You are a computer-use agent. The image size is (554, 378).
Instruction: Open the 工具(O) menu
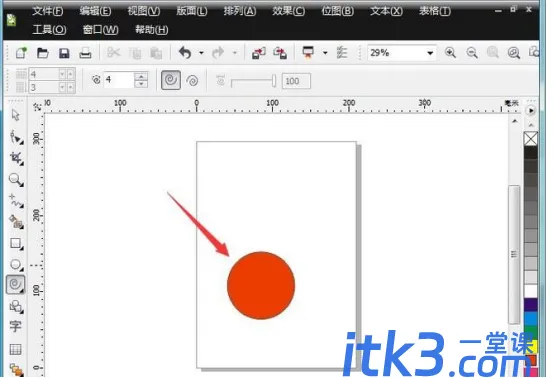click(x=49, y=30)
